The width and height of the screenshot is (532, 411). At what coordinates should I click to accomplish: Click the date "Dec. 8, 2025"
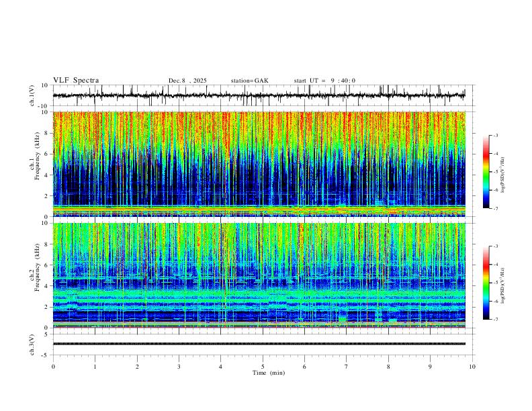187,81
